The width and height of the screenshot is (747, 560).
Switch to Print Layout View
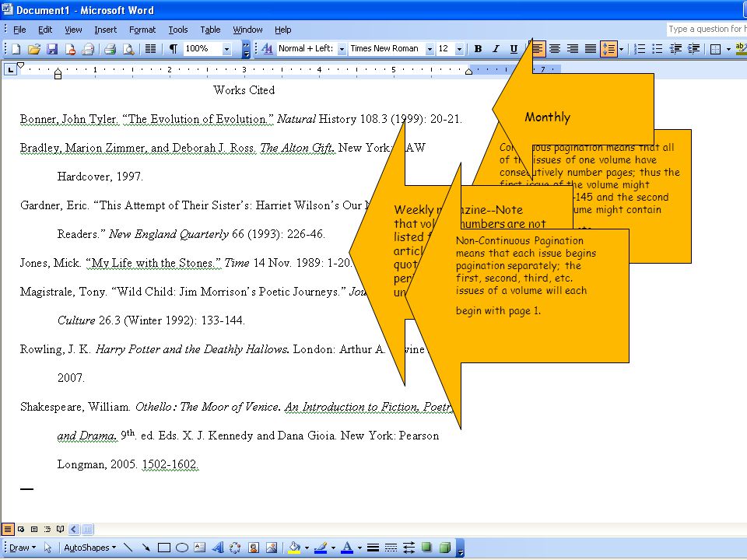click(34, 529)
